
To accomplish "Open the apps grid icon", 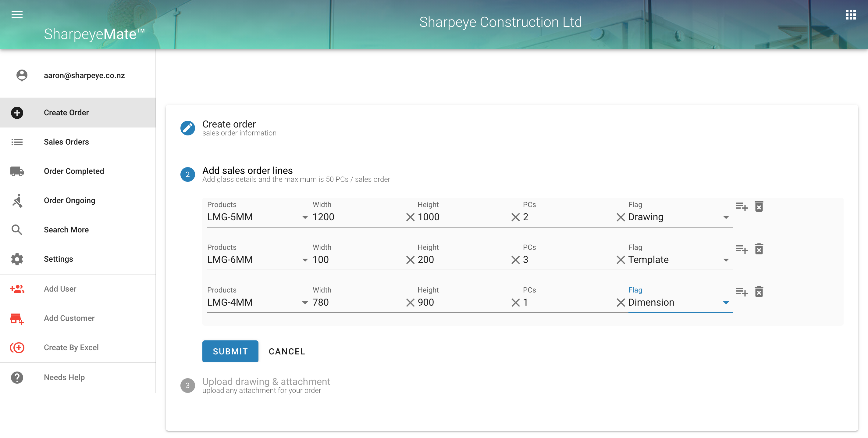I will (851, 15).
